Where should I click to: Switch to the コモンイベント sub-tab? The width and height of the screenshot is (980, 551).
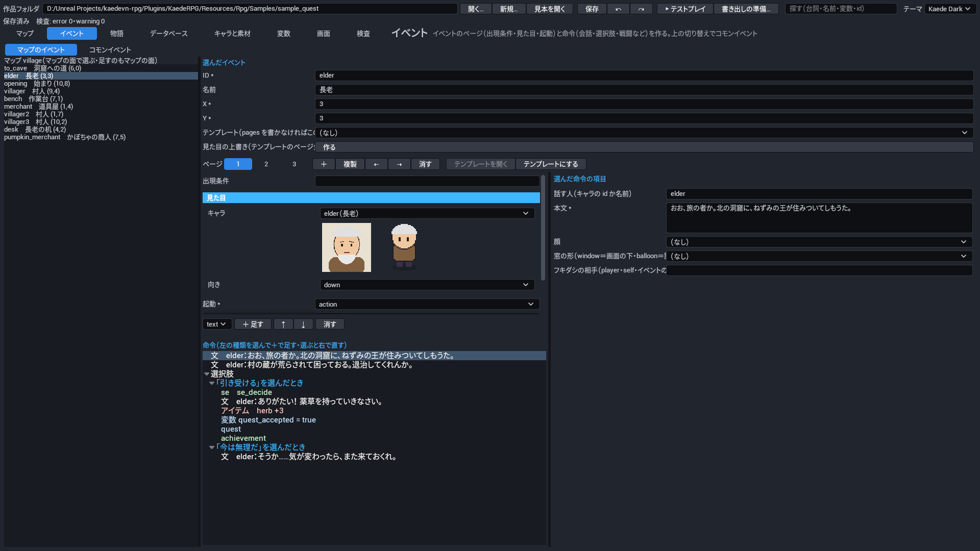point(110,49)
